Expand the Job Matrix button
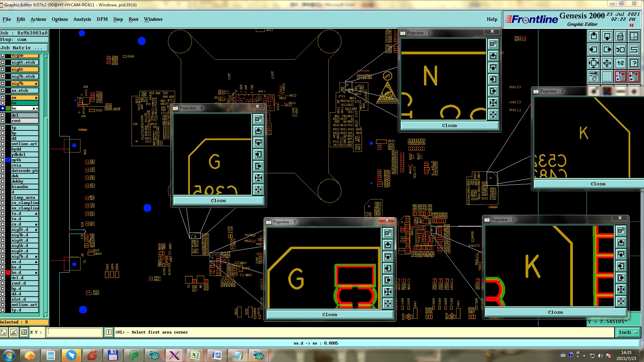The width and height of the screenshot is (644, 362). (x=24, y=48)
